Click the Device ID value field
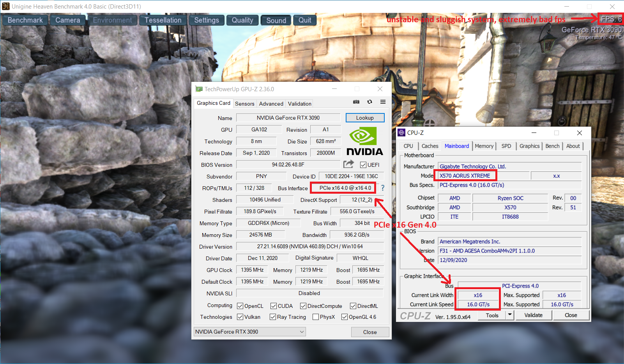 point(351,176)
